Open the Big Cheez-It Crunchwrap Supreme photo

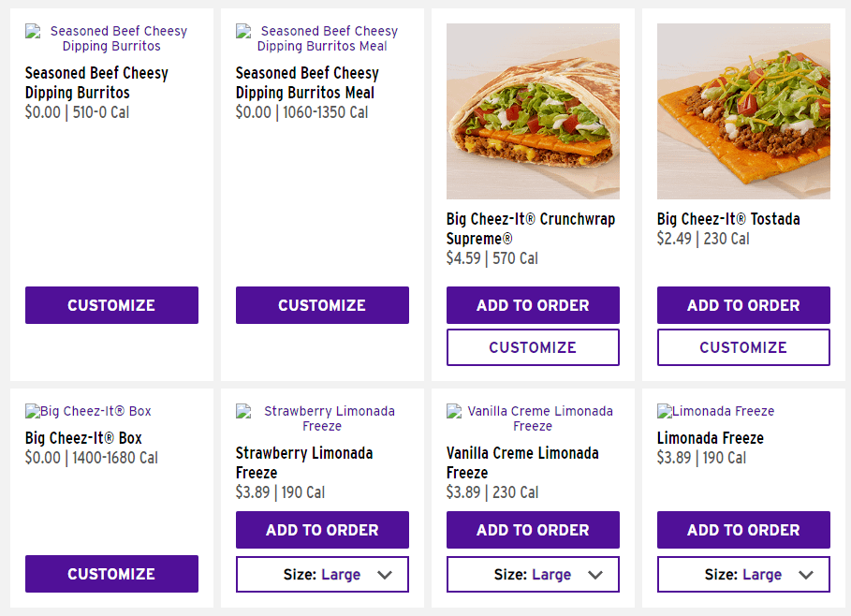(533, 110)
